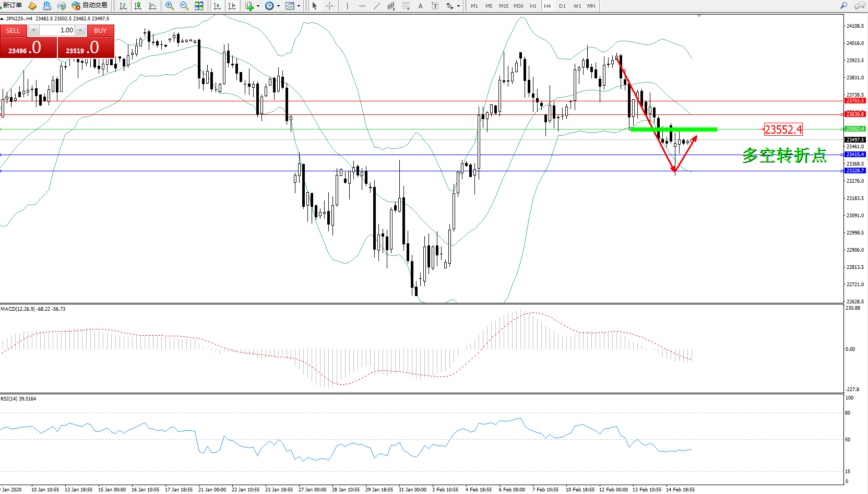Viewport: 868px width, 494px height.
Task: Open the chart templates dropdown arrow
Action: pyautogui.click(x=299, y=6)
